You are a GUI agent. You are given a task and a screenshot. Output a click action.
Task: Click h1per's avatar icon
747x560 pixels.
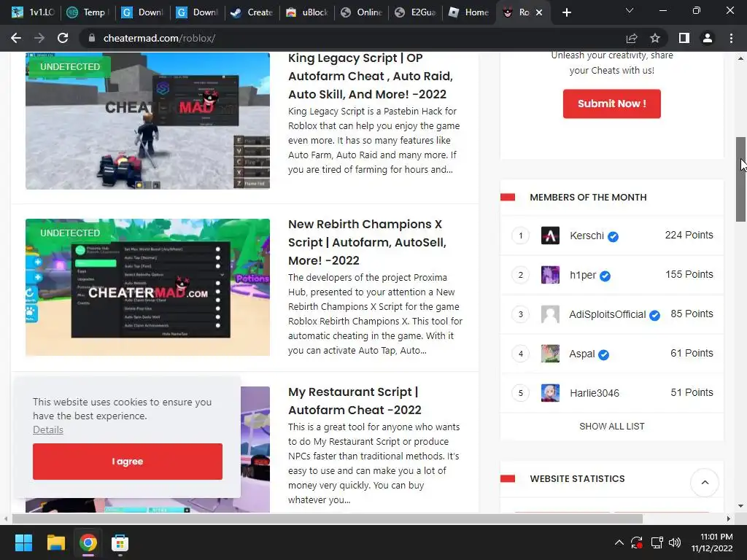click(x=550, y=275)
